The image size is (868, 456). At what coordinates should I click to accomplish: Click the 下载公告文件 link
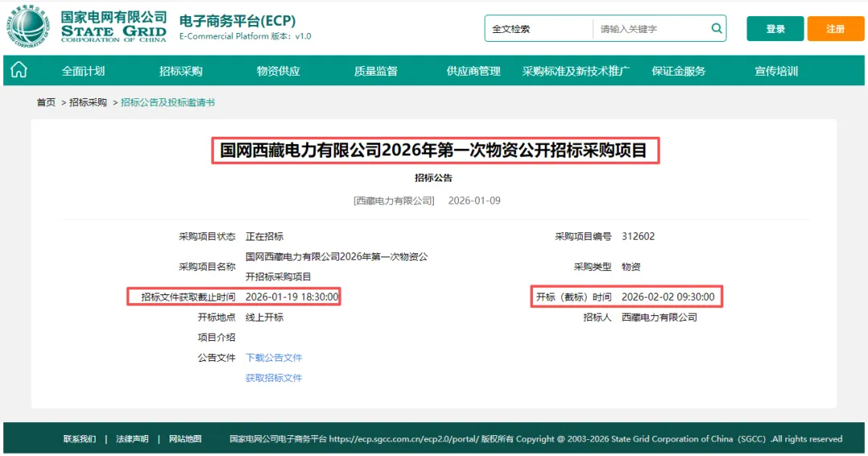(274, 357)
